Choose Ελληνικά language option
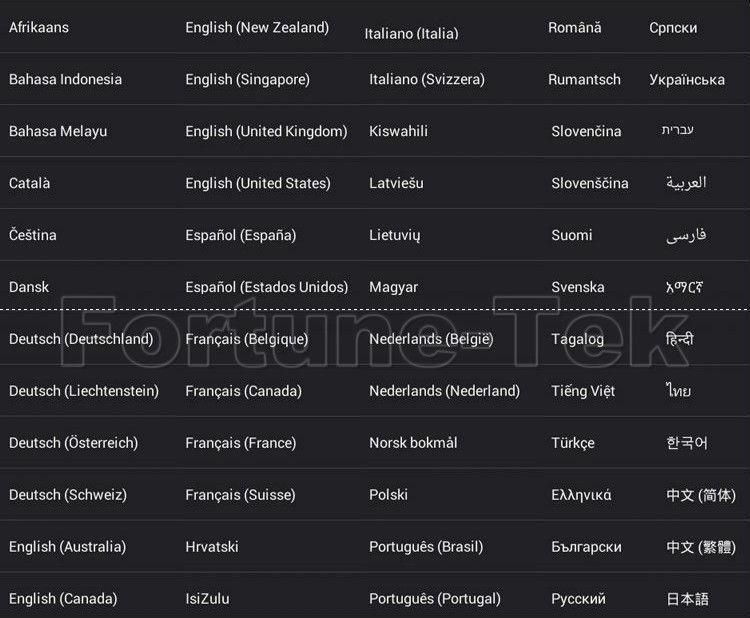 pos(581,495)
